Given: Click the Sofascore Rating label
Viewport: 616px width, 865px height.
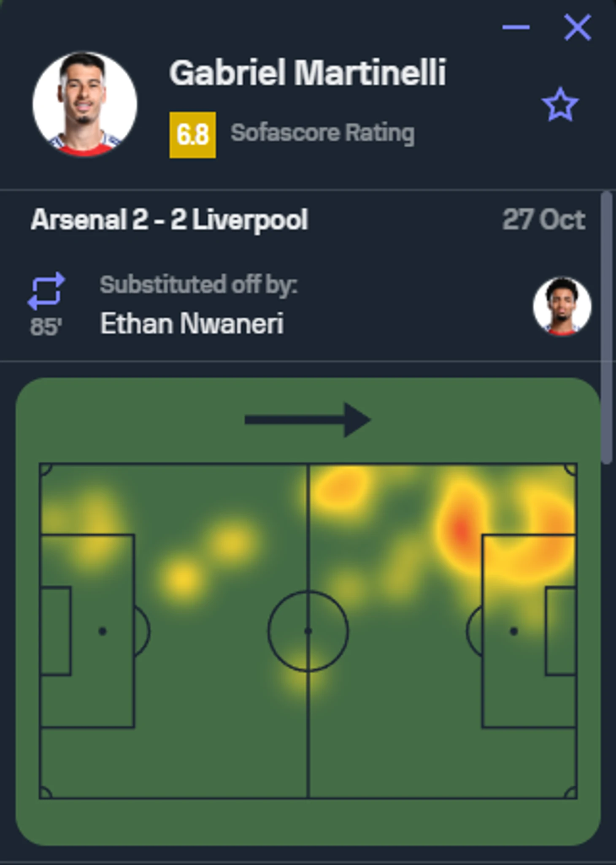Looking at the screenshot, I should (323, 134).
